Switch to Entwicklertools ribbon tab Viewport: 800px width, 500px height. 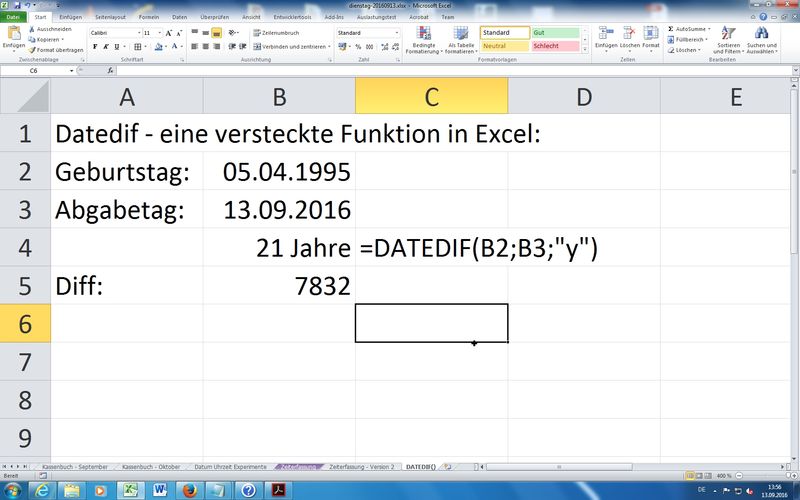[x=292, y=17]
